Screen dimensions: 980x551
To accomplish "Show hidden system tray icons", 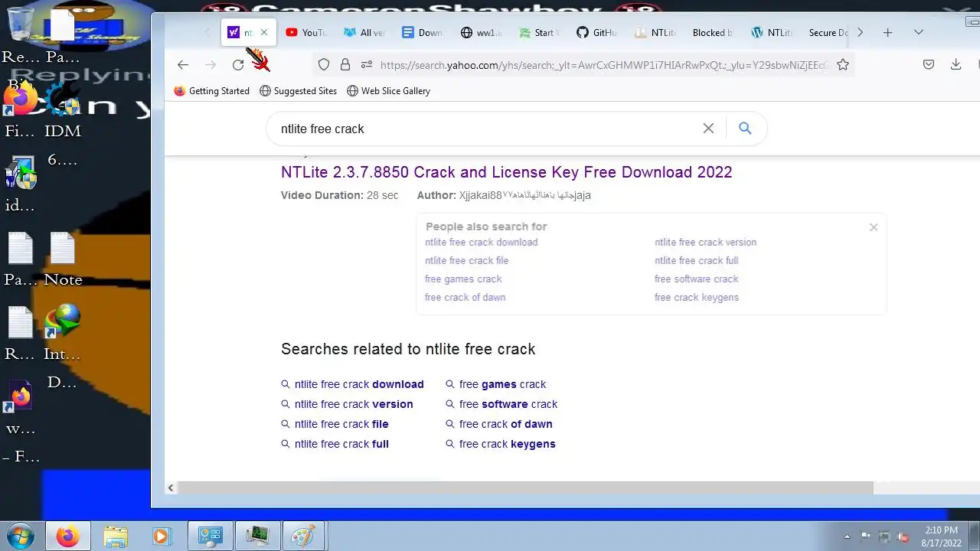I will 847,536.
